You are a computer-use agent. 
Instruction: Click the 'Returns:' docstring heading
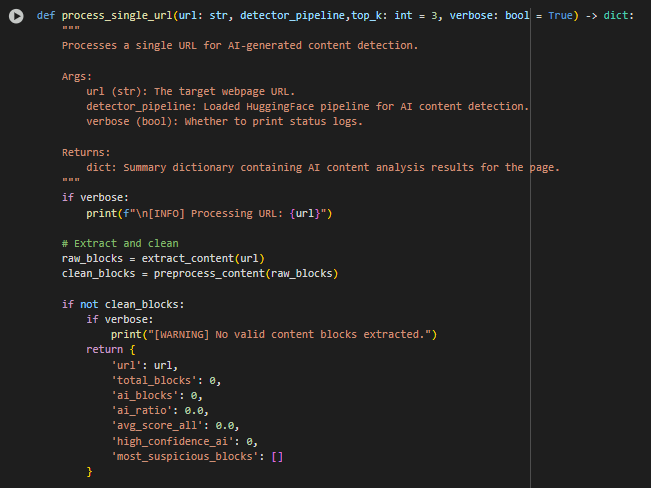[86, 152]
